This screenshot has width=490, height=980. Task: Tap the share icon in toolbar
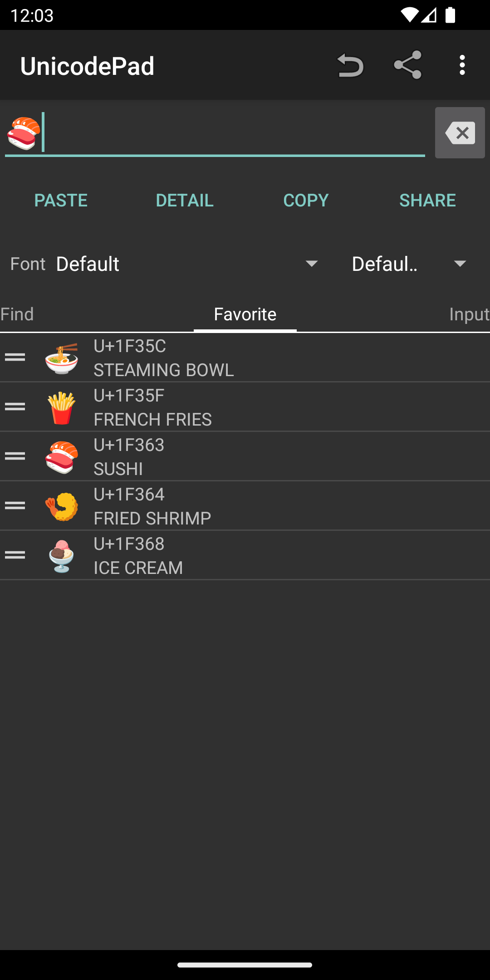(407, 65)
